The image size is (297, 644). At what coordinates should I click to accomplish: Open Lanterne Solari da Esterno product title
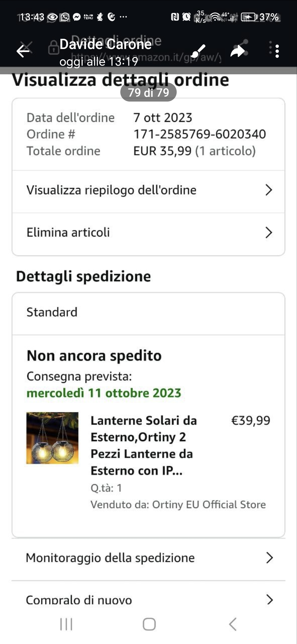tap(144, 446)
